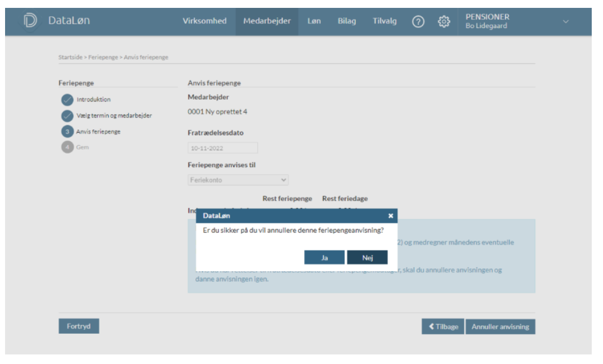This screenshot has height=364, width=603.
Task: Select step 3 Anvis feriepenge circle
Action: click(67, 132)
